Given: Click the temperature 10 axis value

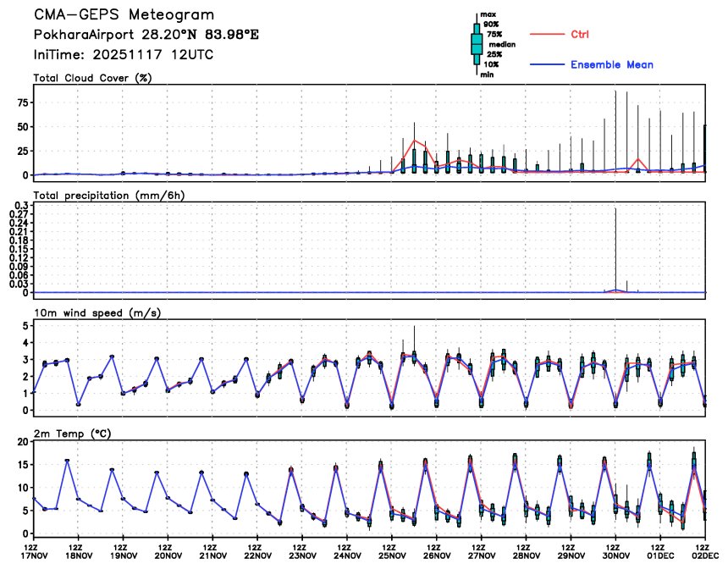Looking at the screenshot, I should pos(23,488).
